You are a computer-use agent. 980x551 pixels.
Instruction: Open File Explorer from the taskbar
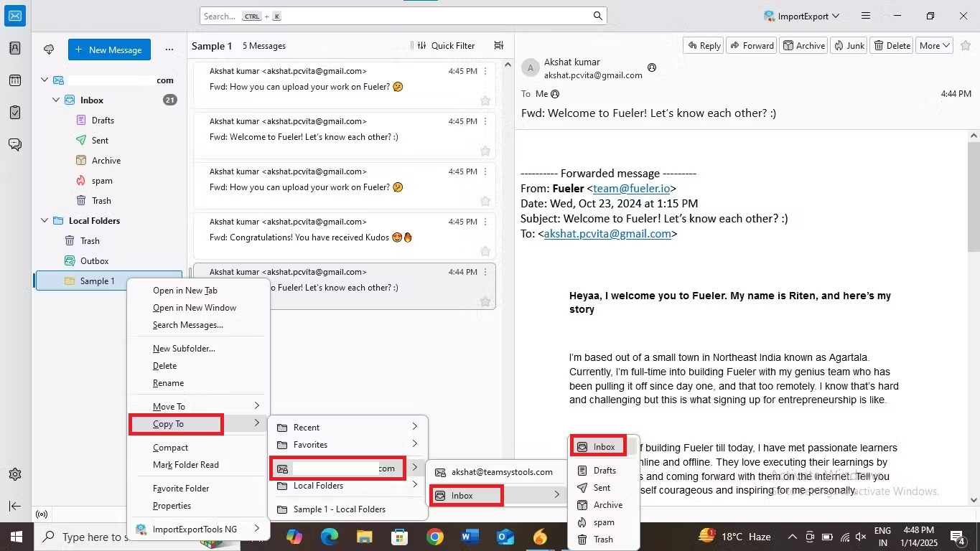pyautogui.click(x=365, y=537)
